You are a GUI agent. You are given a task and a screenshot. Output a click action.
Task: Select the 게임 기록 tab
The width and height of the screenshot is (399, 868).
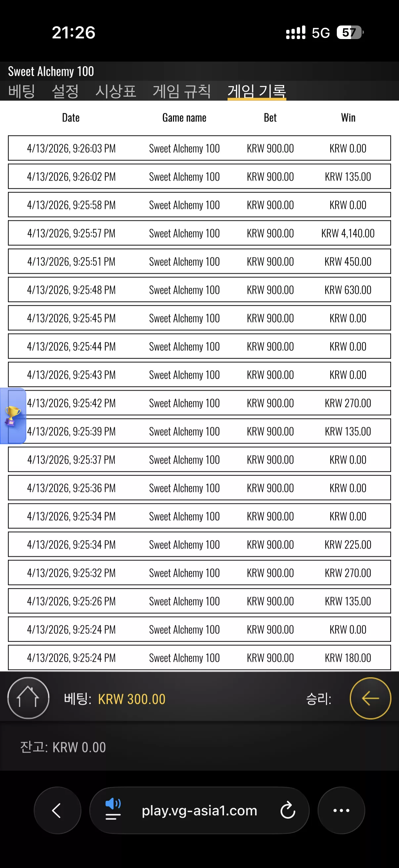coord(257,91)
